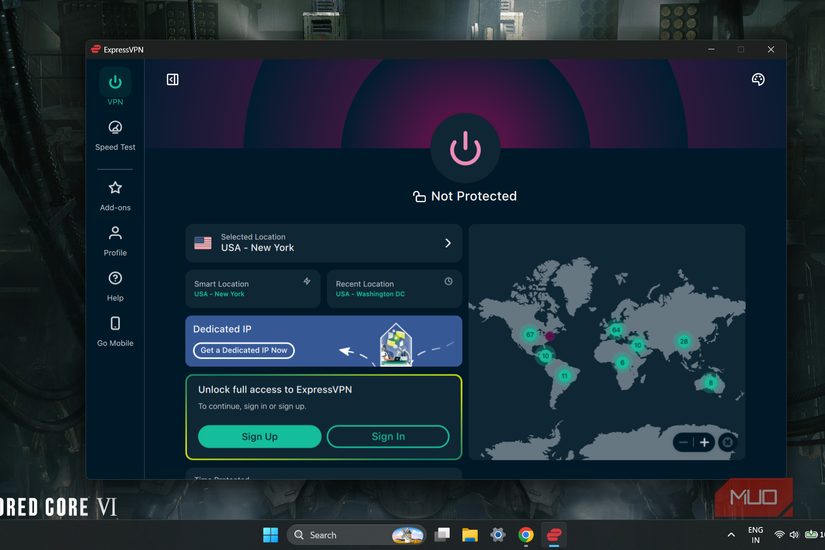The width and height of the screenshot is (825, 550).
Task: Select the 64 server cluster over Europe
Action: coord(616,330)
